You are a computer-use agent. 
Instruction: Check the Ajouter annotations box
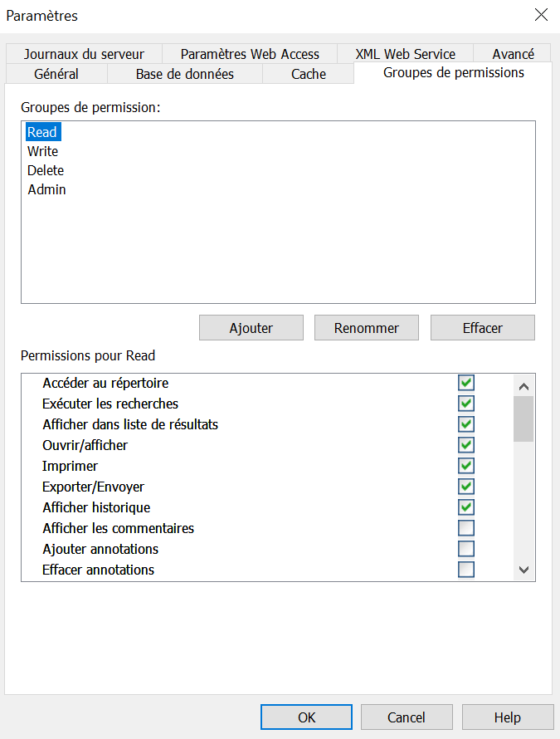(465, 549)
